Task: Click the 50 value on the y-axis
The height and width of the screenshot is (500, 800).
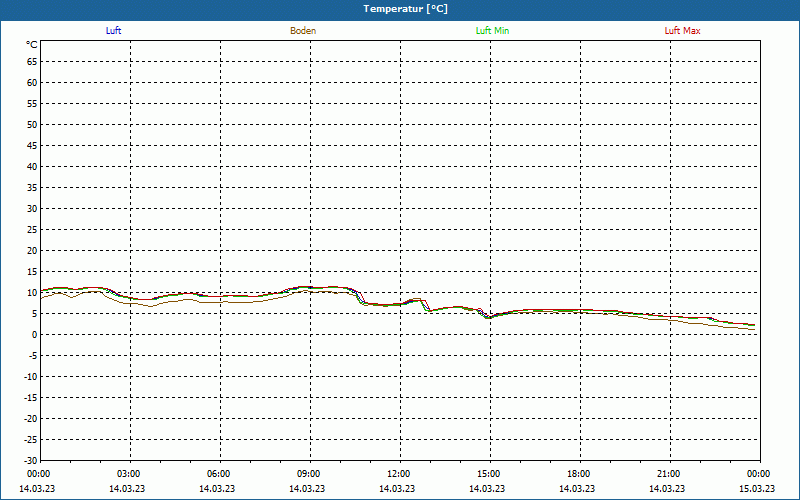Action: pos(32,124)
